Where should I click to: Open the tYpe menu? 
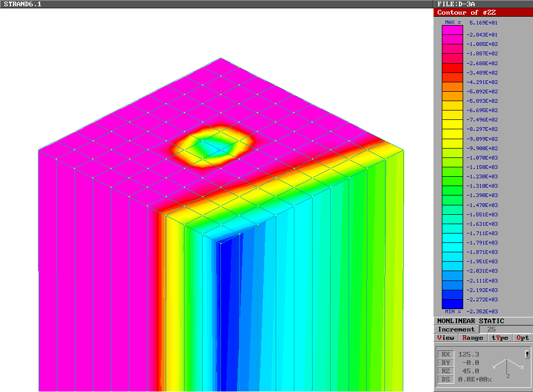tap(500, 338)
